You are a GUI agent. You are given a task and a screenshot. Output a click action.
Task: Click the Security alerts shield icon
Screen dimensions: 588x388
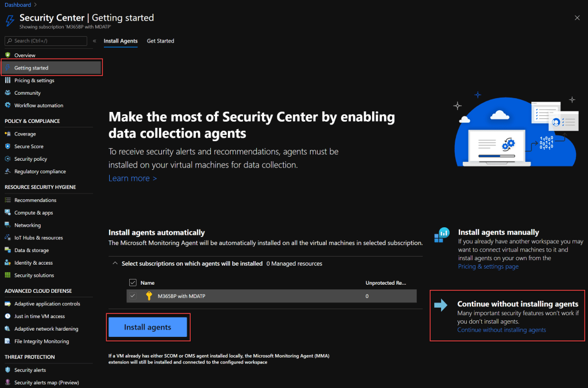coord(8,370)
